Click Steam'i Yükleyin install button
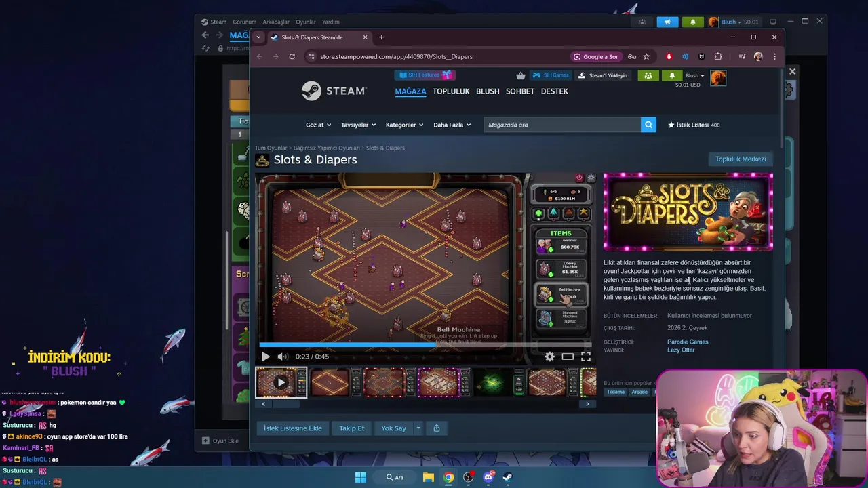This screenshot has width=868, height=488. [x=604, y=75]
